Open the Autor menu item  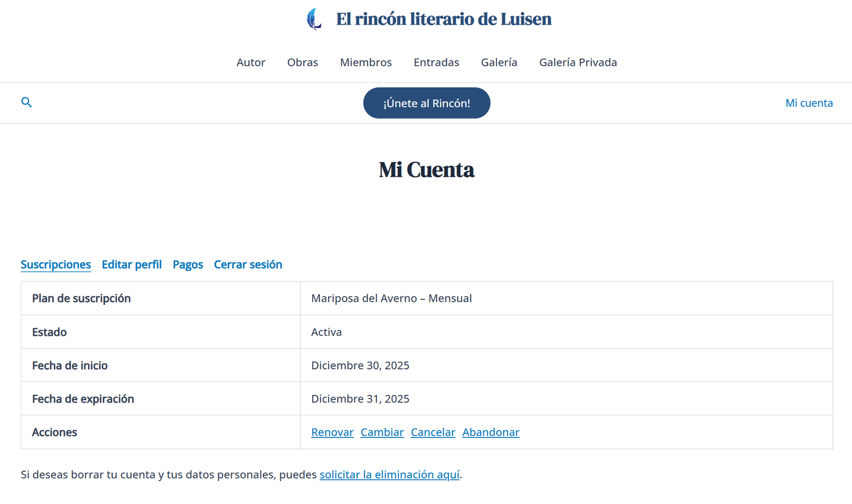[x=251, y=62]
